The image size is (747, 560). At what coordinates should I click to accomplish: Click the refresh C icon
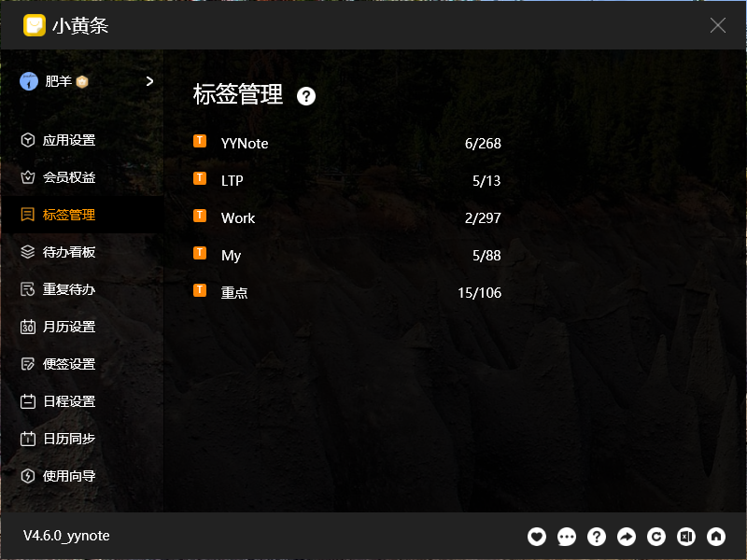pyautogui.click(x=656, y=537)
